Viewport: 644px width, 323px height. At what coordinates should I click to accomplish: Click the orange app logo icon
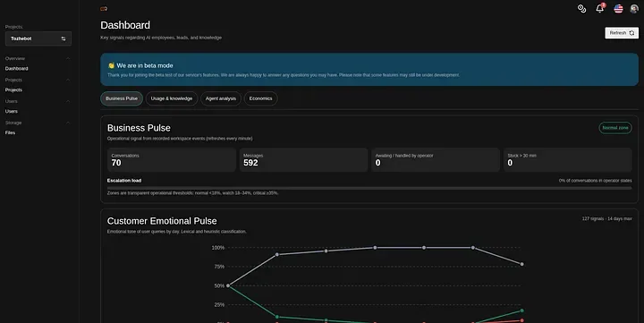(104, 9)
